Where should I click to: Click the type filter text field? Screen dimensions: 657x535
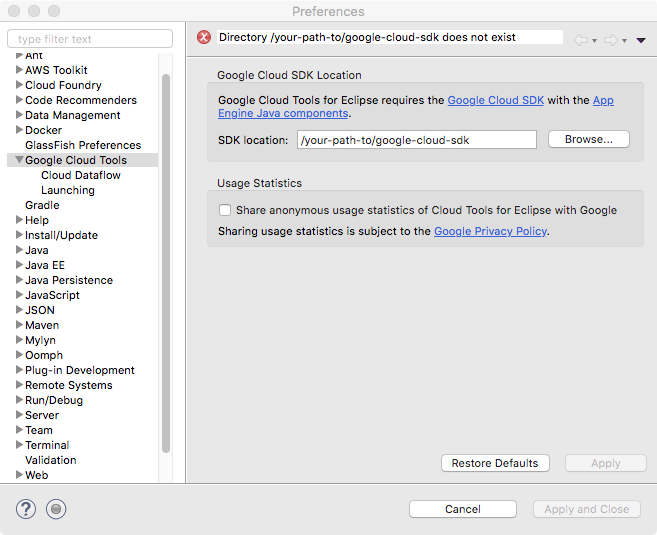pos(90,39)
